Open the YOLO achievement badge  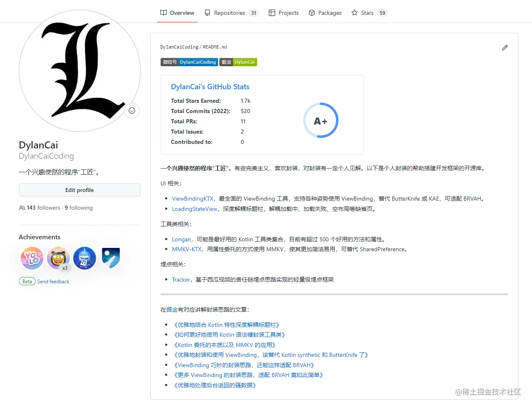(32, 258)
